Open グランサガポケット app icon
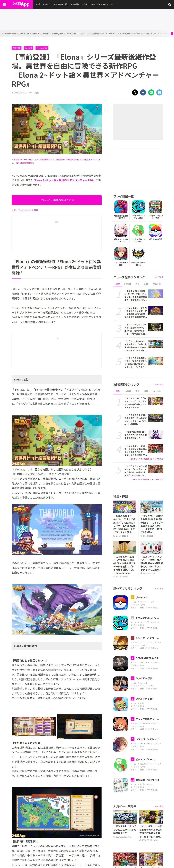 [120, 724]
